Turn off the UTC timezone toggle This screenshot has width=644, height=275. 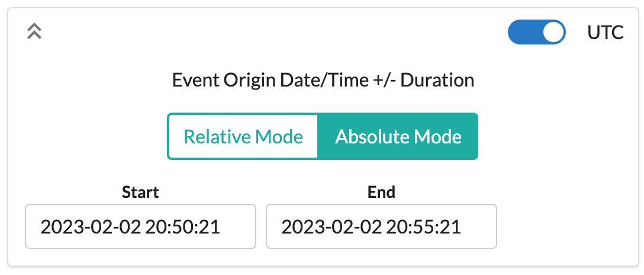click(x=536, y=33)
